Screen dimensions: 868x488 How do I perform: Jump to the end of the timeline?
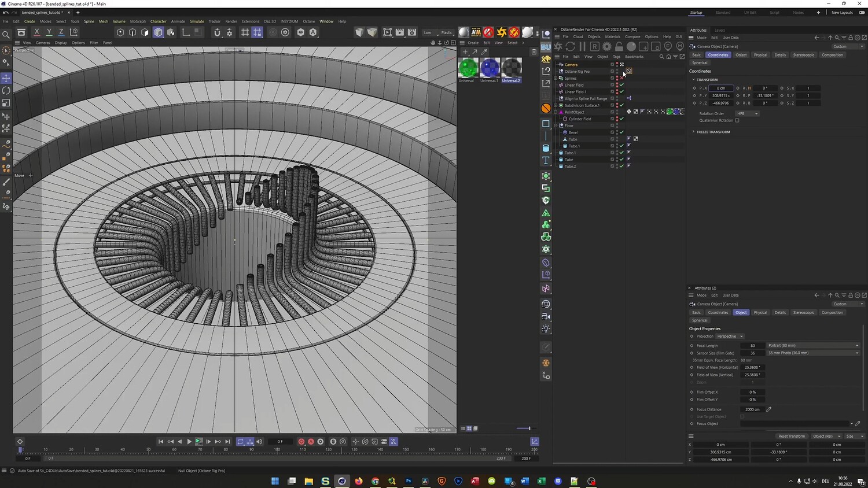point(227,442)
